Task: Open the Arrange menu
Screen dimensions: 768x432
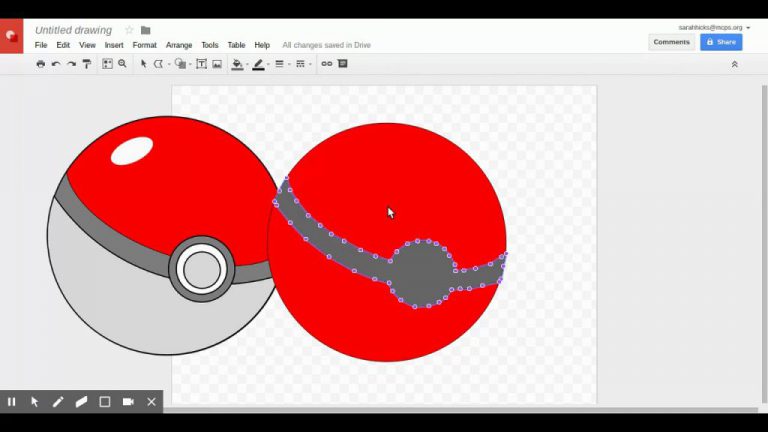Action: (x=179, y=45)
